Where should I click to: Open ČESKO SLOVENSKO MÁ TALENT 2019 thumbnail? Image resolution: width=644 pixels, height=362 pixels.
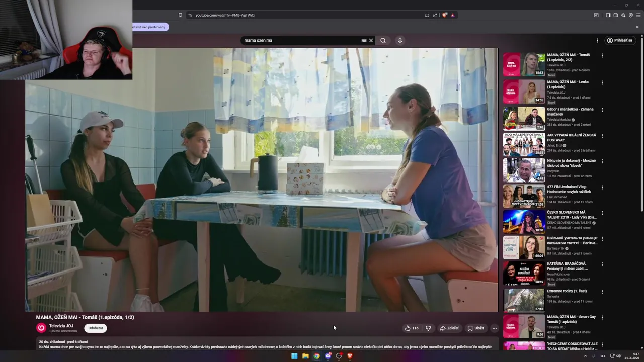click(x=524, y=222)
